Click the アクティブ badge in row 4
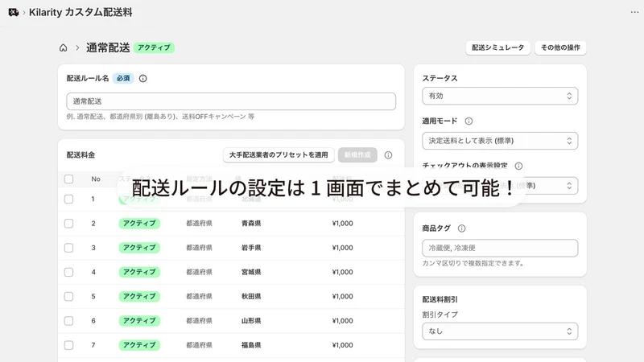 (x=139, y=272)
